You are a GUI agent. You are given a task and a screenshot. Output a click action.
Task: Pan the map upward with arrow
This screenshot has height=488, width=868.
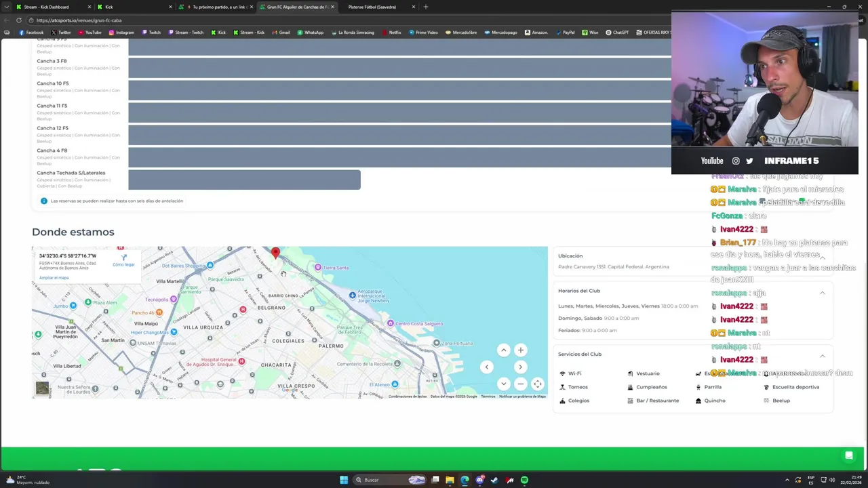503,350
